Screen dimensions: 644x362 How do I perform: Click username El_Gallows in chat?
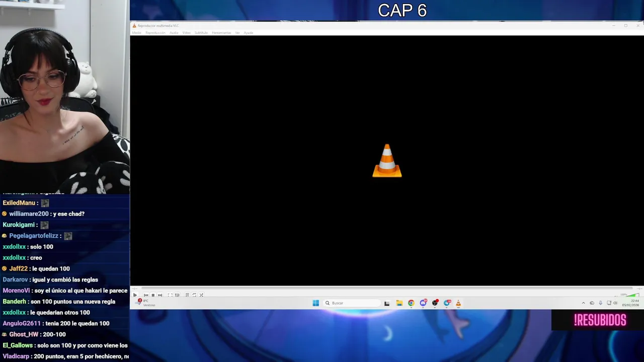pyautogui.click(x=18, y=345)
